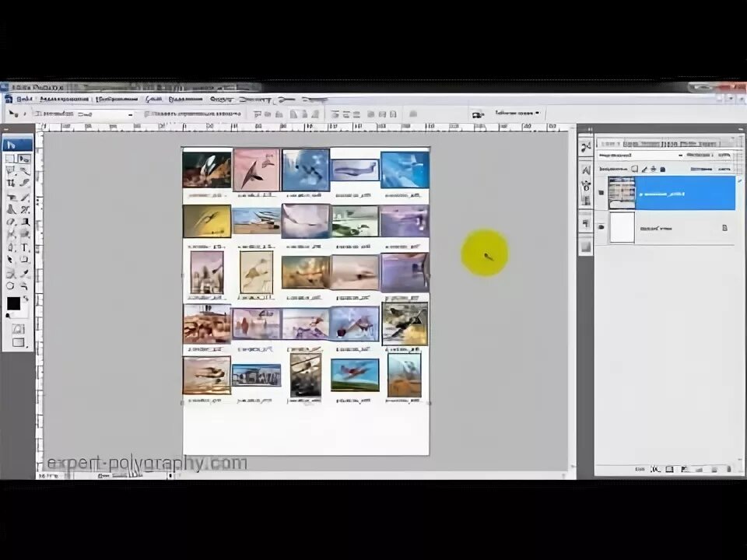The width and height of the screenshot is (747, 560).
Task: Select the Crop tool
Action: tap(10, 183)
